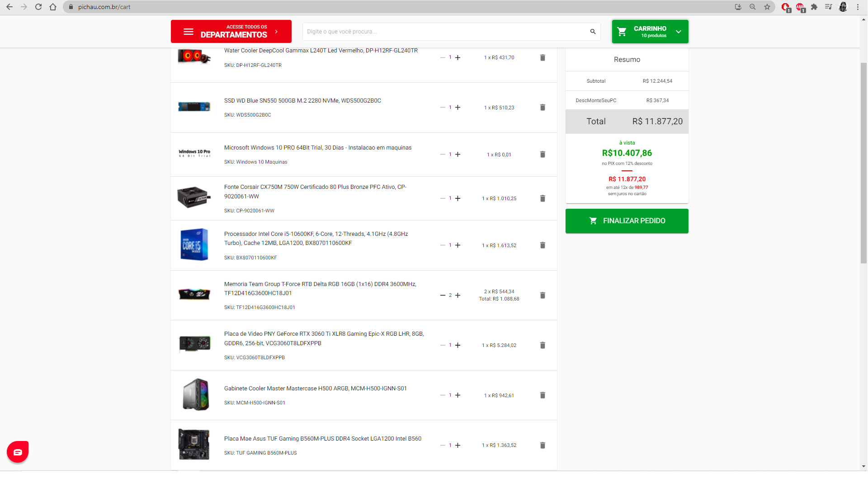Click the address bar URL
Screen dimensions: 868x488
pos(104,7)
